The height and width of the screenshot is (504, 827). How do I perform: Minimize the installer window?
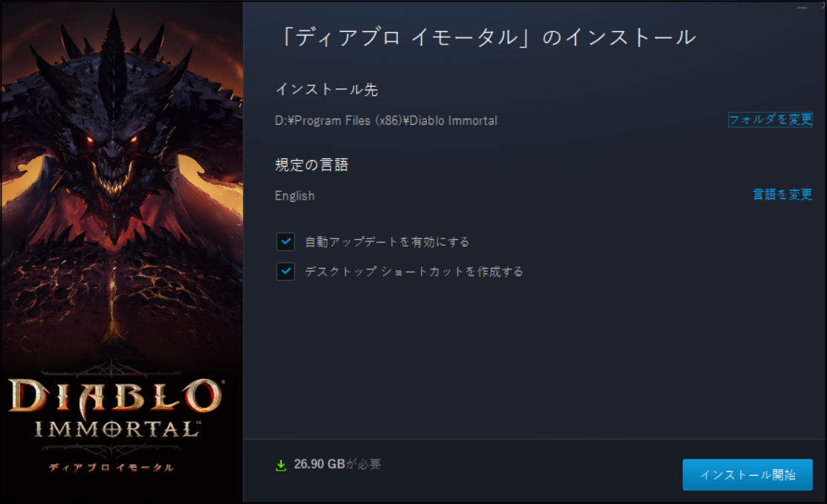(x=803, y=8)
